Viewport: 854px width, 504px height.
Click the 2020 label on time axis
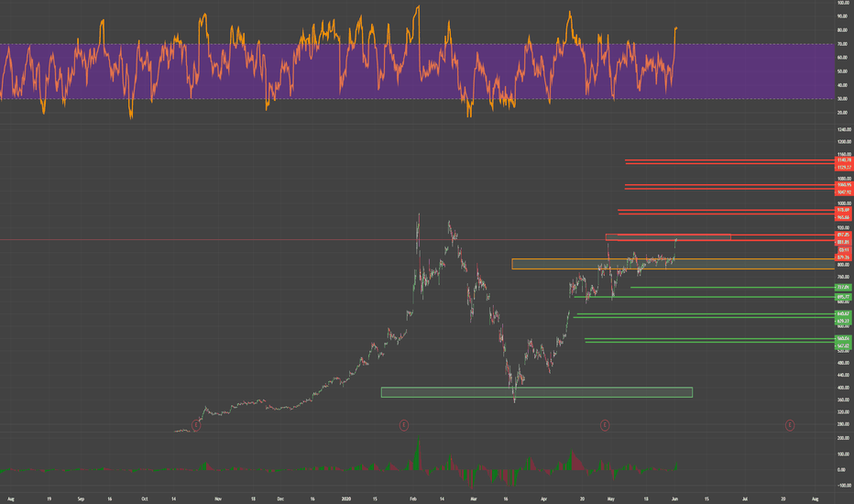coord(345,499)
